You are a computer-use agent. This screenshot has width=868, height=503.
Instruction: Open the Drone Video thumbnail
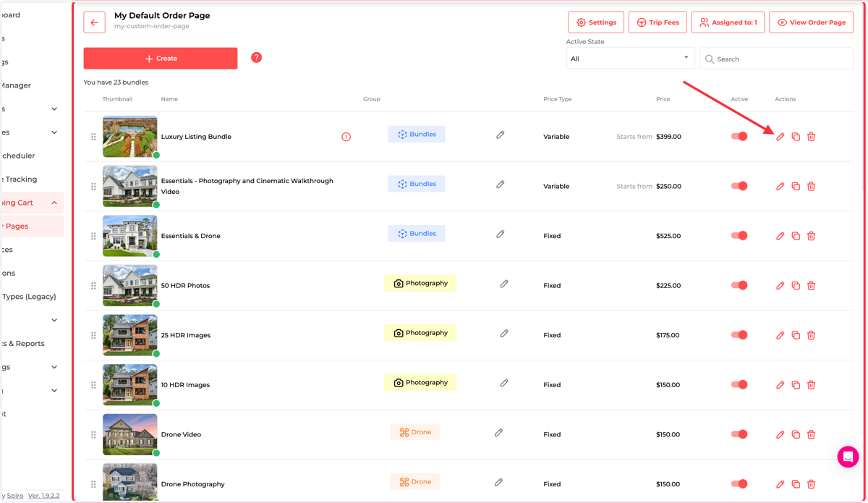pyautogui.click(x=130, y=434)
